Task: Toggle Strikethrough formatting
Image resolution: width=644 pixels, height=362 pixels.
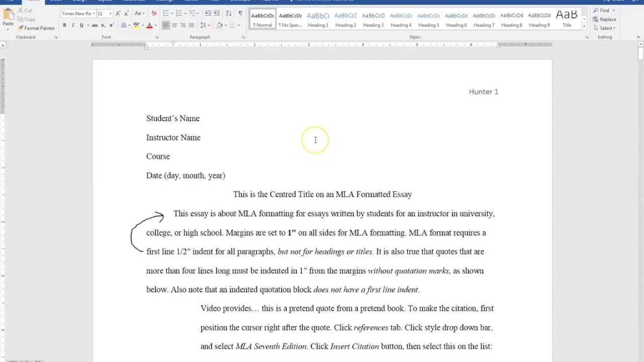Action: pos(95,25)
